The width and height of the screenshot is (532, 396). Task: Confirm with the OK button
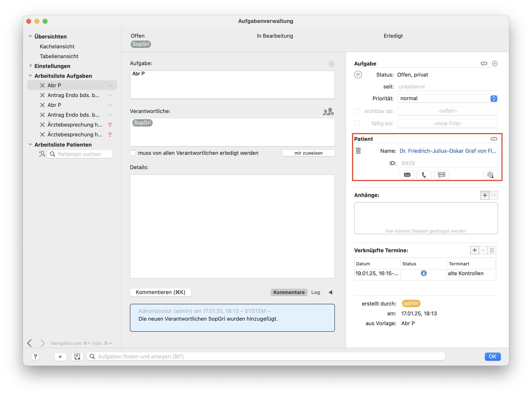tap(492, 356)
